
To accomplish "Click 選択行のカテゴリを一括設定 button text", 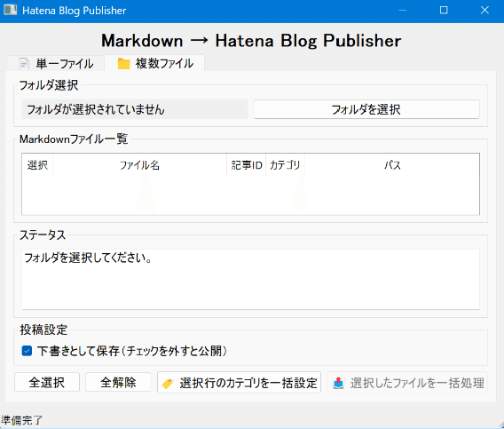I will [x=248, y=383].
